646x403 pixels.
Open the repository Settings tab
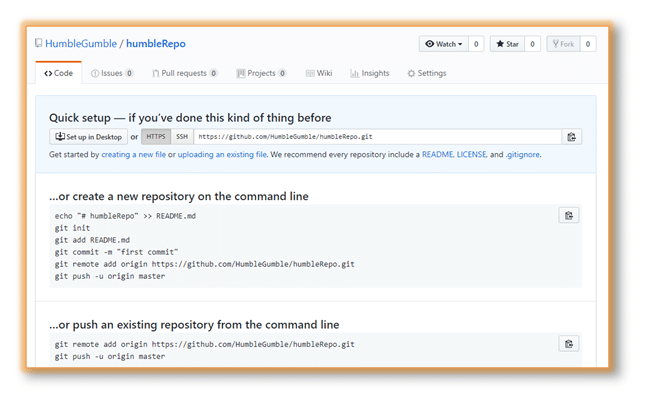[x=426, y=73]
